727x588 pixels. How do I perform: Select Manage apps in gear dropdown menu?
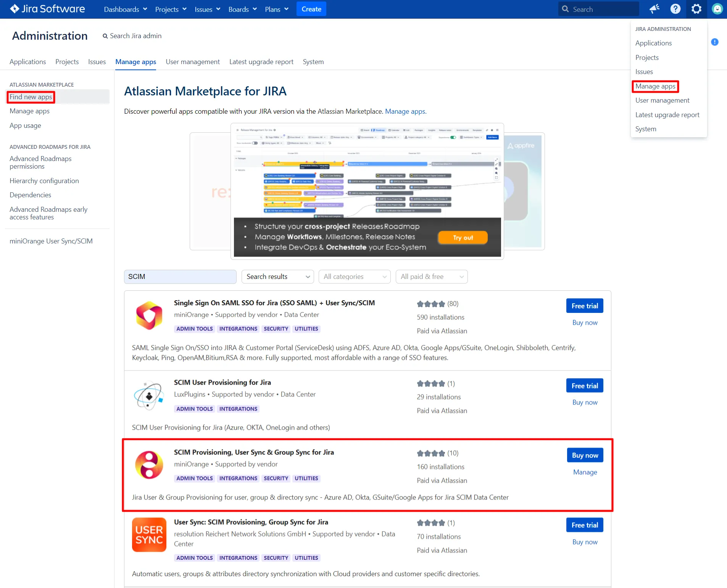tap(655, 86)
